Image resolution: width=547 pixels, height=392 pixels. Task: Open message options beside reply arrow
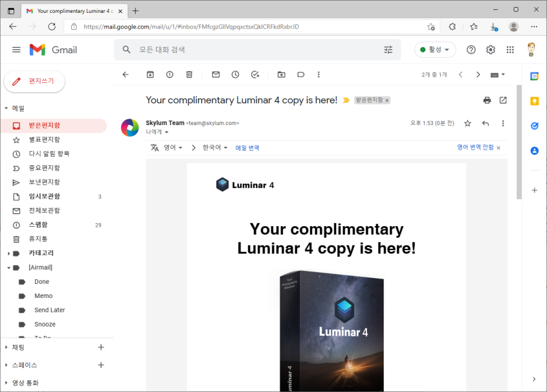503,123
